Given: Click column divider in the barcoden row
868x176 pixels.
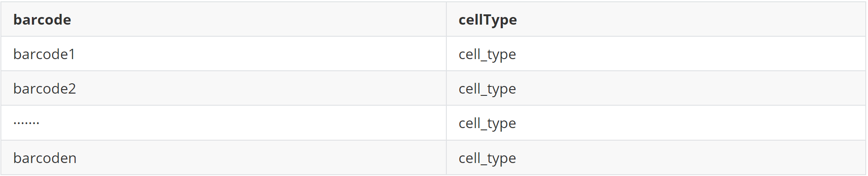Looking at the screenshot, I should click(446, 158).
